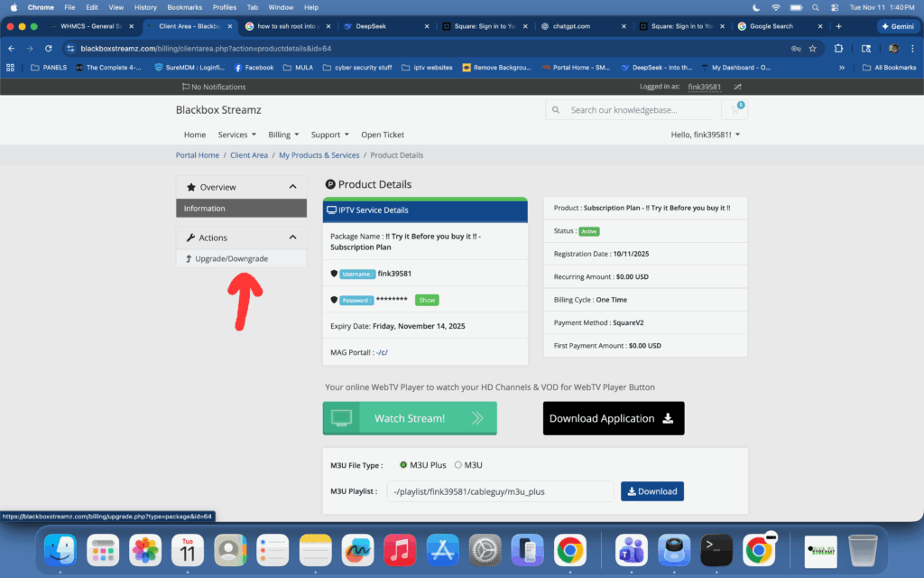Click the Chrome extensions puzzle icon

click(x=838, y=48)
